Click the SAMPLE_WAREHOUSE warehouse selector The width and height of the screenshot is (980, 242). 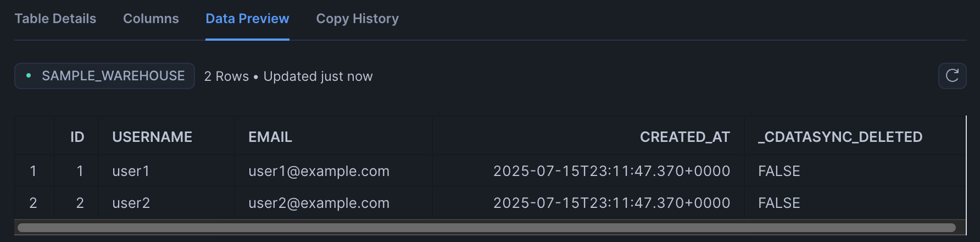[x=104, y=76]
